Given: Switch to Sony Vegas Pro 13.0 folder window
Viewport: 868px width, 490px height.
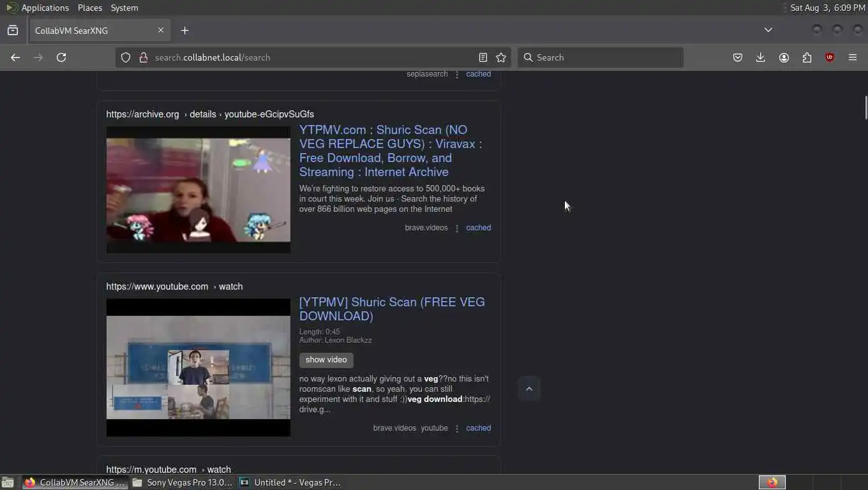Looking at the screenshot, I should point(183,482).
